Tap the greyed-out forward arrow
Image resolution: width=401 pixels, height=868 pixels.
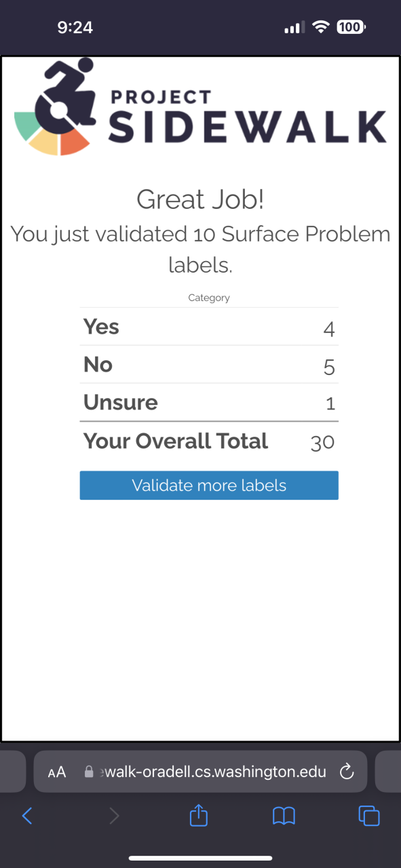click(x=113, y=816)
